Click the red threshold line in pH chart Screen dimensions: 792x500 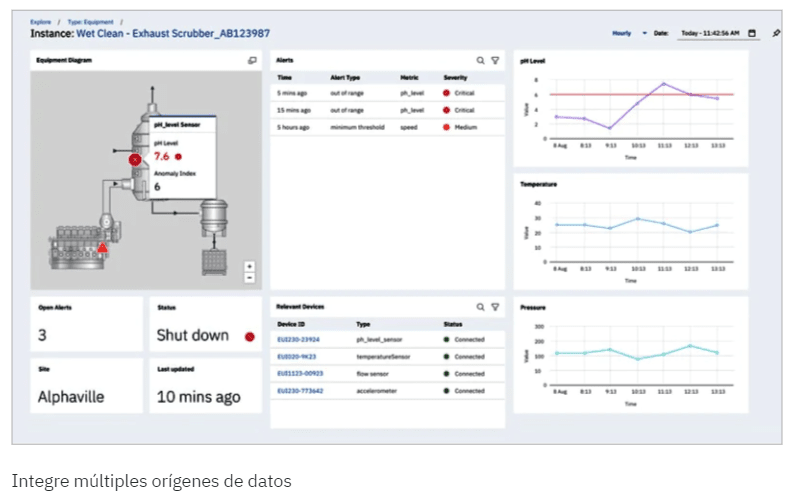[x=641, y=94]
